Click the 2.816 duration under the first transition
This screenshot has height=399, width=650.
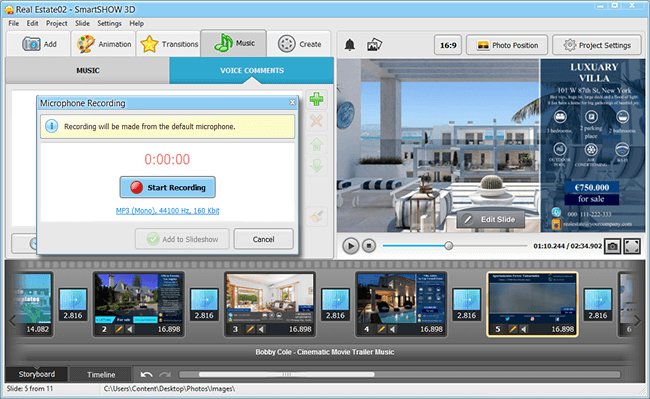click(x=73, y=315)
